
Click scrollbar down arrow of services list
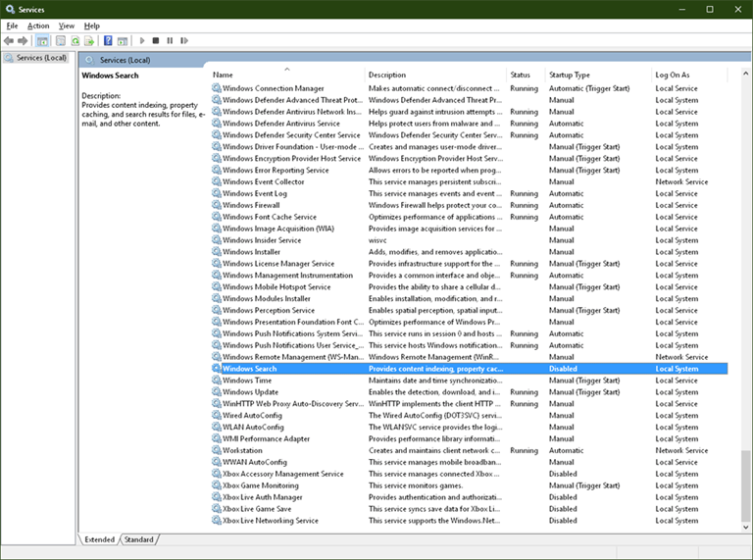(x=745, y=527)
